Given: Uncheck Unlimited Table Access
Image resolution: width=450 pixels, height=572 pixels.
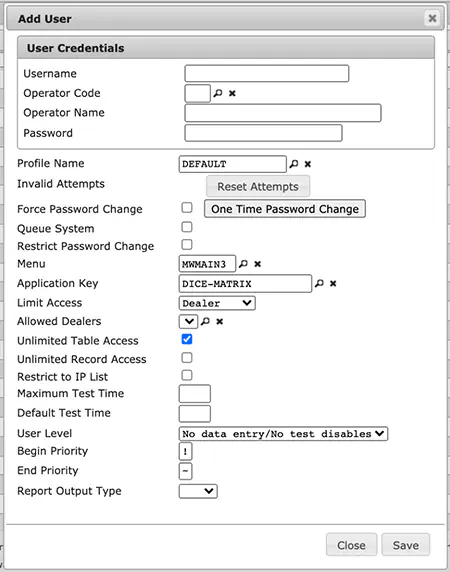Looking at the screenshot, I should point(187,339).
